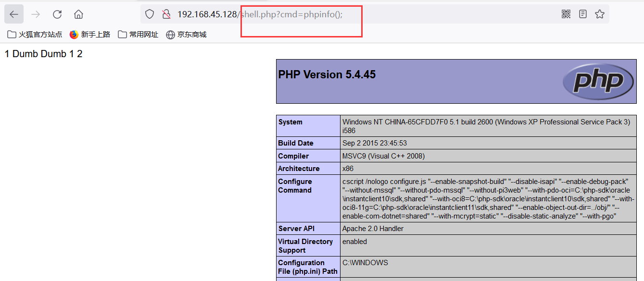644x281 pixels.
Task: Click the System row label
Action: click(308, 126)
